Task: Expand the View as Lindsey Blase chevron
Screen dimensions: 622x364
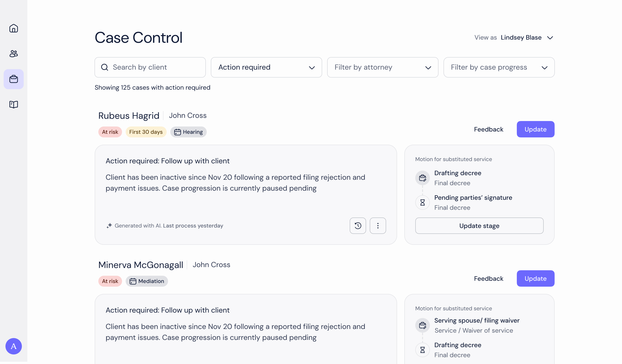Action: click(x=550, y=38)
